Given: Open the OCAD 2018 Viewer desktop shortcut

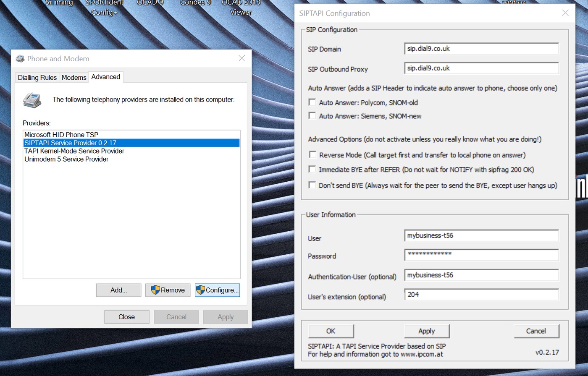Looking at the screenshot, I should pos(241,8).
